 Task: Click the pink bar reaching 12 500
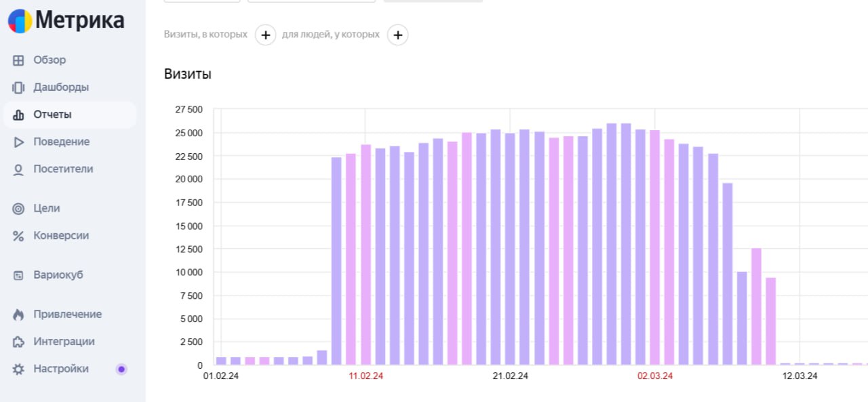pyautogui.click(x=756, y=306)
